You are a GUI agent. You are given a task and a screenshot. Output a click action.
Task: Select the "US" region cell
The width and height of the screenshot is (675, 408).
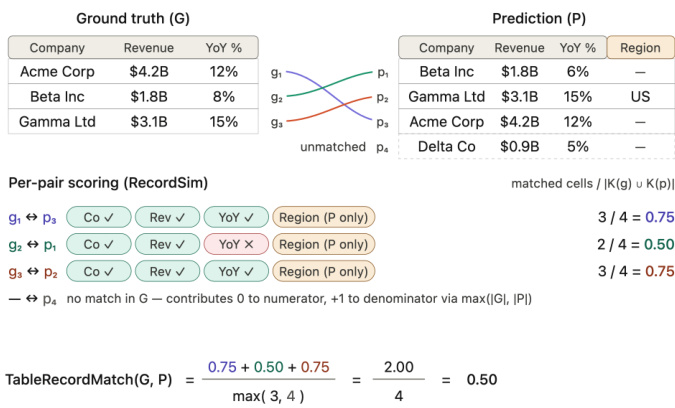point(640,97)
